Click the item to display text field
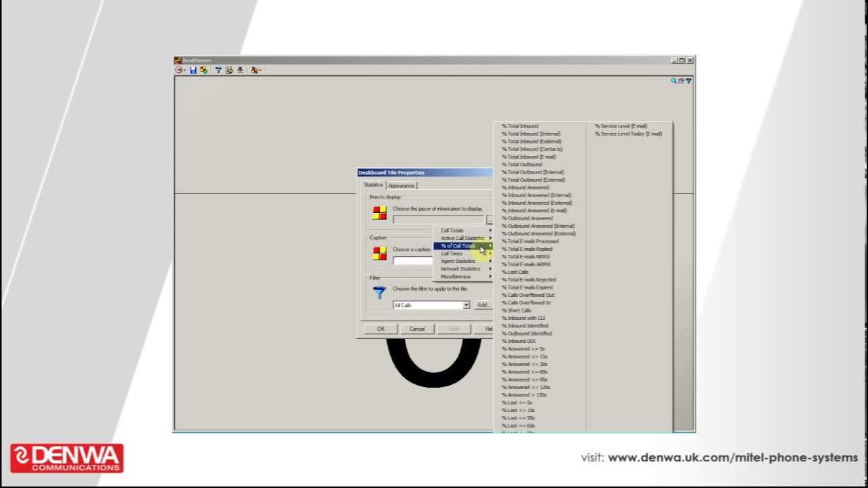 (x=439, y=220)
